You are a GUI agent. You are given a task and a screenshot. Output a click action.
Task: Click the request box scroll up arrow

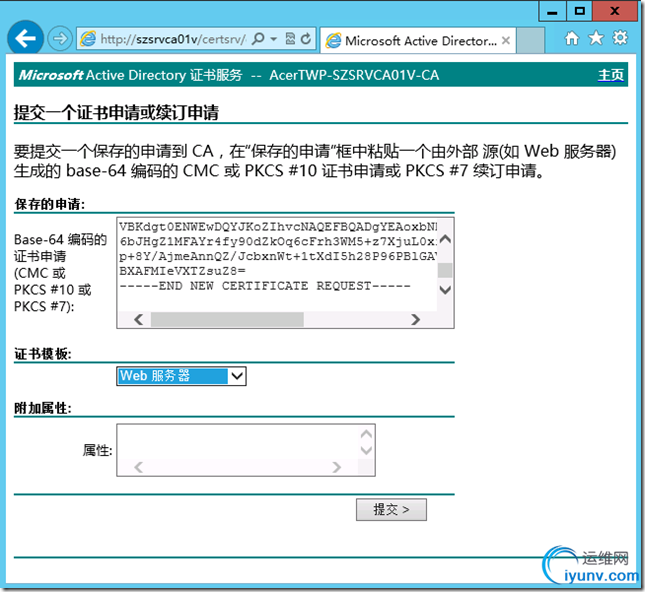click(x=445, y=239)
